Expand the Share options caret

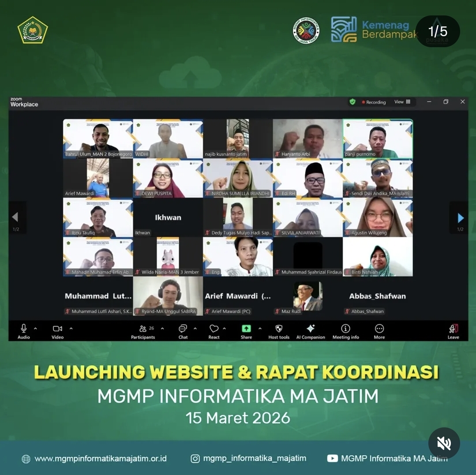pos(260,329)
